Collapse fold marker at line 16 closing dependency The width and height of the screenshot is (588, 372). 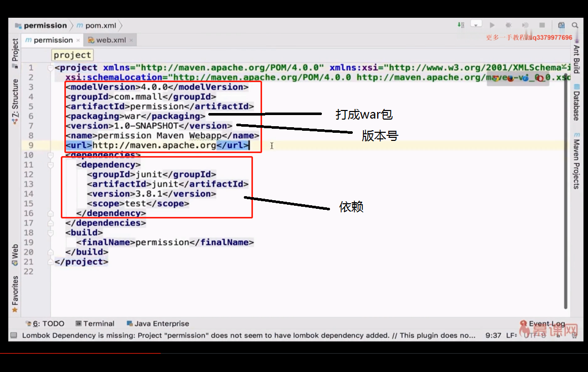pyautogui.click(x=50, y=213)
